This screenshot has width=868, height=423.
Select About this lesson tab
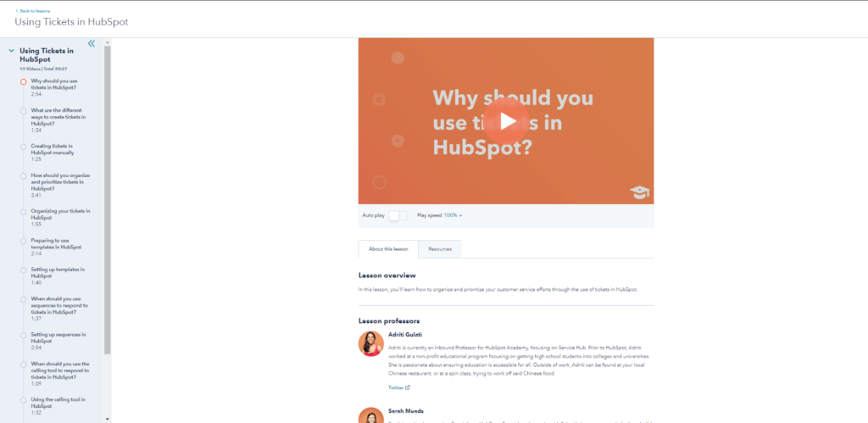(388, 249)
